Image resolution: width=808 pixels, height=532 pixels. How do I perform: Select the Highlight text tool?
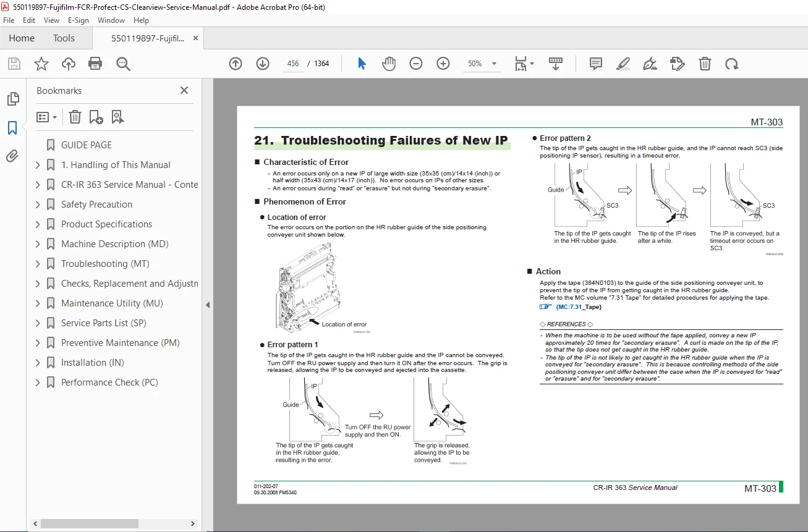coord(623,64)
